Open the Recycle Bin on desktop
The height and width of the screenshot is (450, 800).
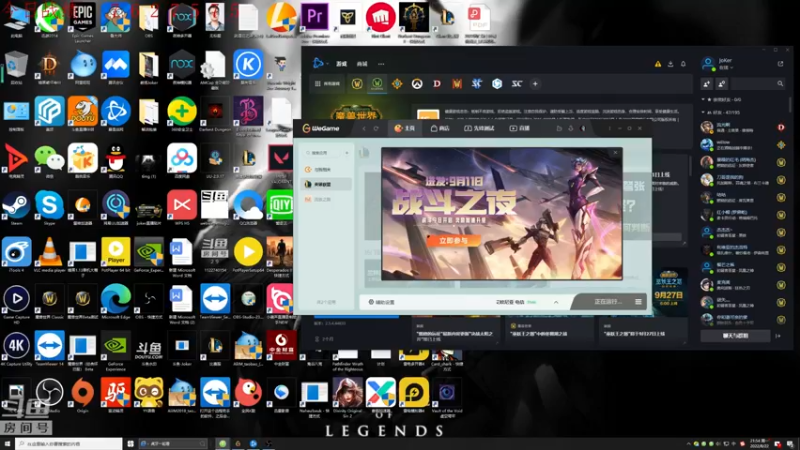(16, 67)
